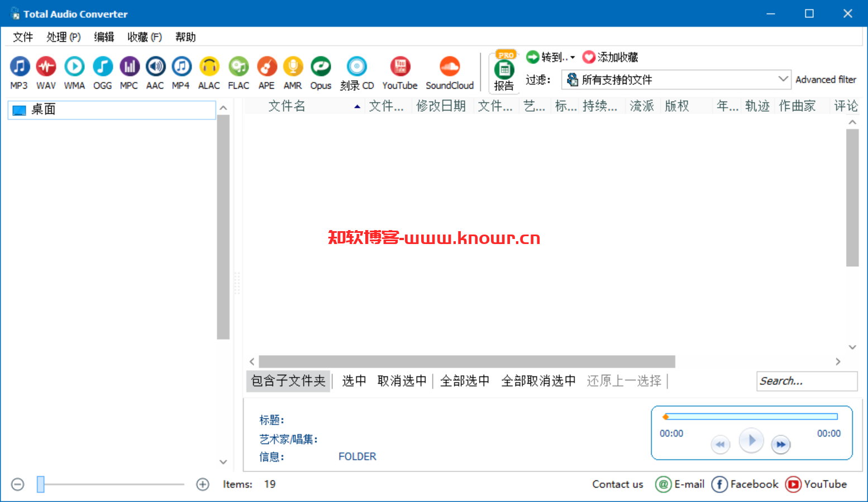Toggle 包含子文件夹 include subfolders

(x=288, y=381)
